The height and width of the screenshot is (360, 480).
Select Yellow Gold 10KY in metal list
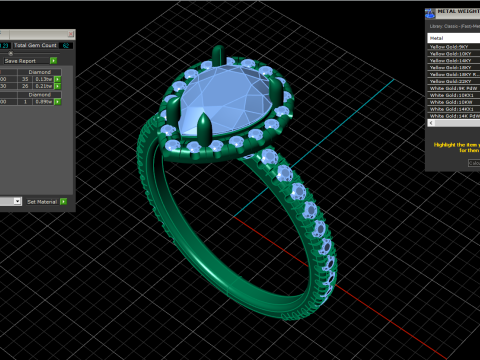click(454, 54)
